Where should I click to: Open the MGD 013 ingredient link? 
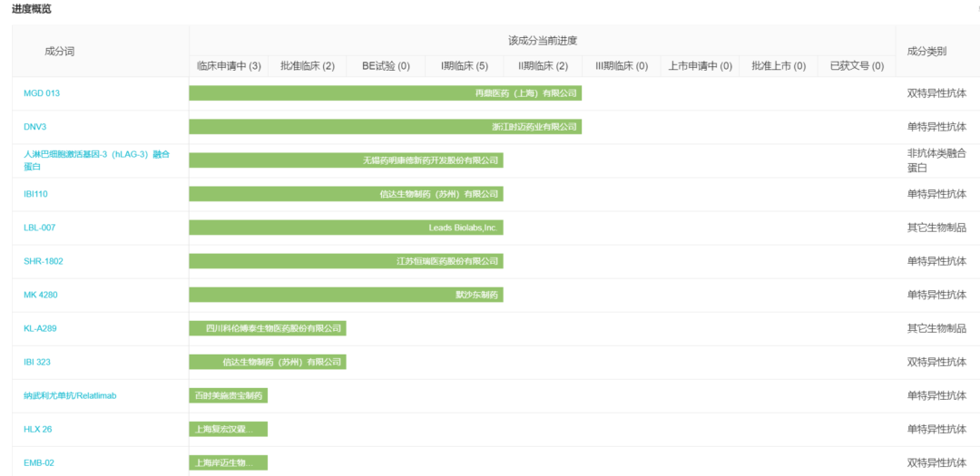pyautogui.click(x=42, y=93)
